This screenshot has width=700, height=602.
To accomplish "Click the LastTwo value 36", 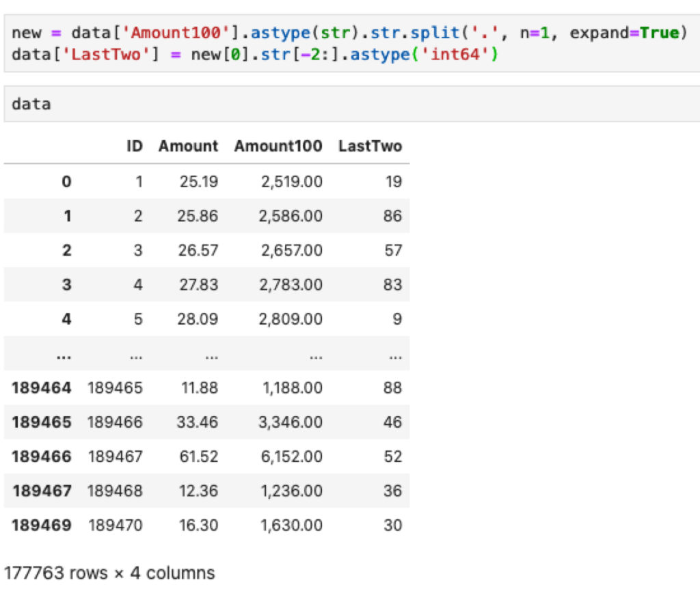I will [x=393, y=491].
